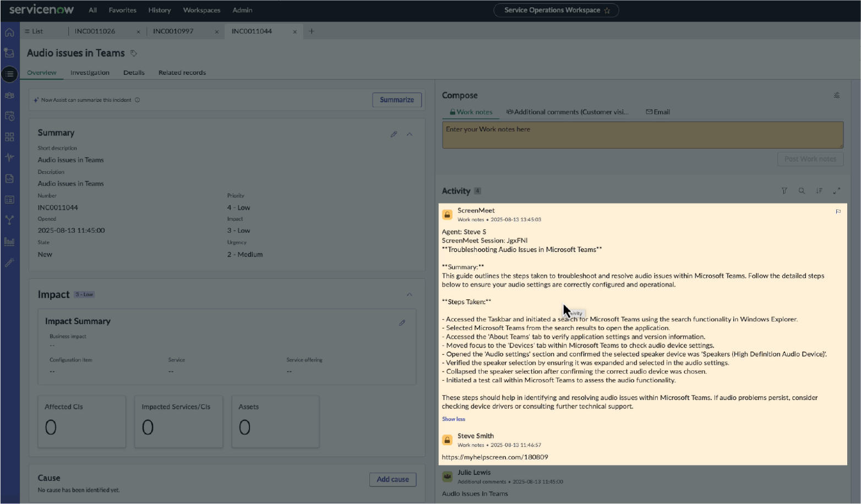Click inside the Work notes text field
The image size is (861, 504).
click(642, 134)
